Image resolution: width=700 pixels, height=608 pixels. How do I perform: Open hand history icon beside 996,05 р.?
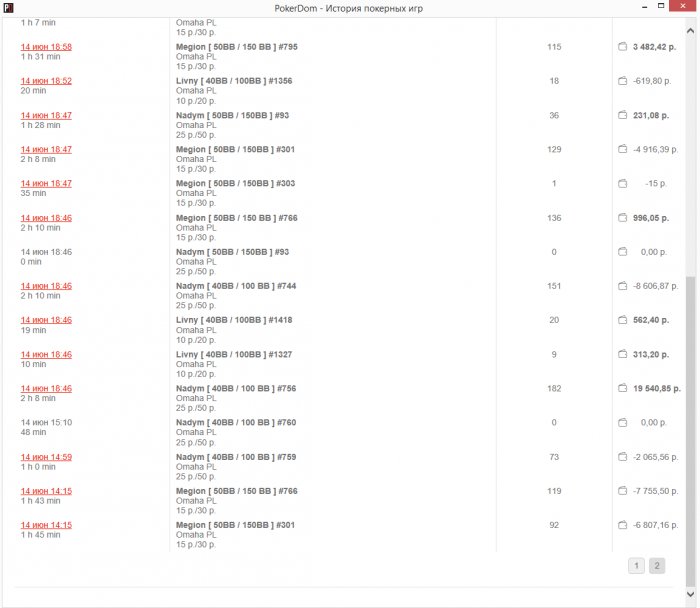click(622, 218)
